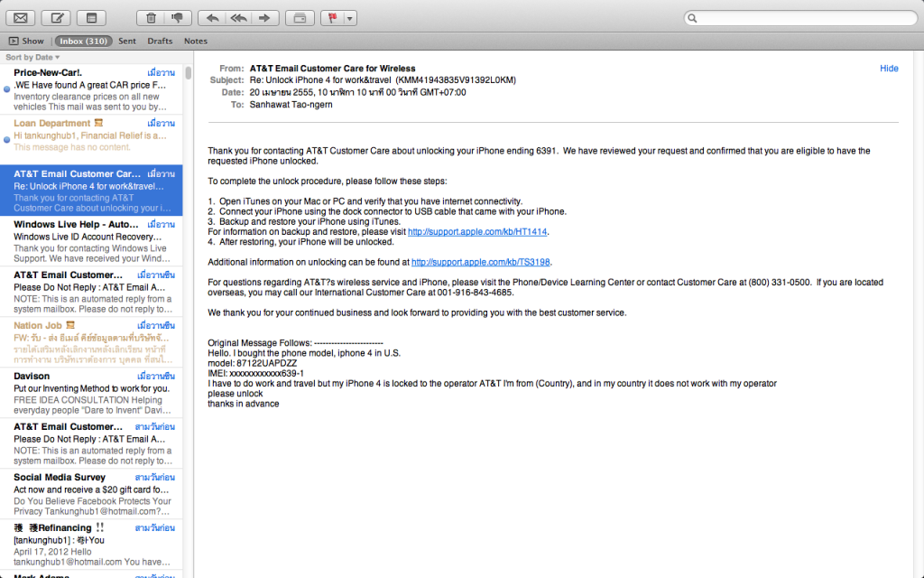Select the Windows Live Help message
This screenshot has height=578, width=924.
pos(90,237)
